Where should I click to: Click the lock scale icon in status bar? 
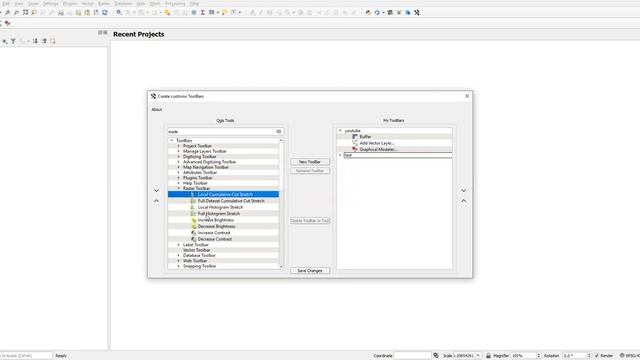coord(488,356)
